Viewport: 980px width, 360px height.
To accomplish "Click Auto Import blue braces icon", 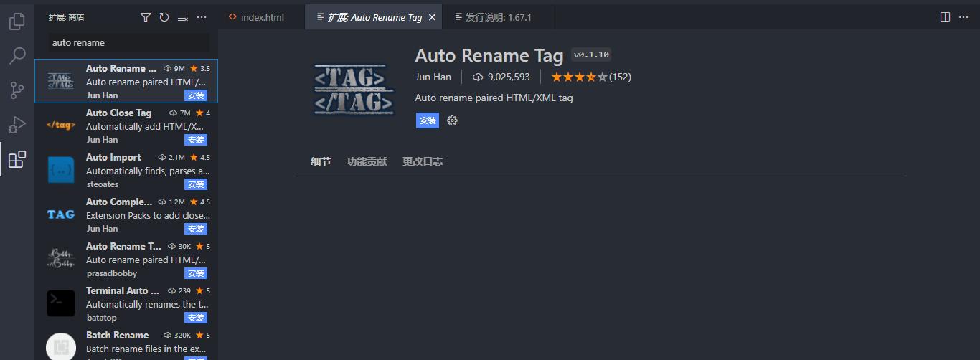I will point(61,170).
